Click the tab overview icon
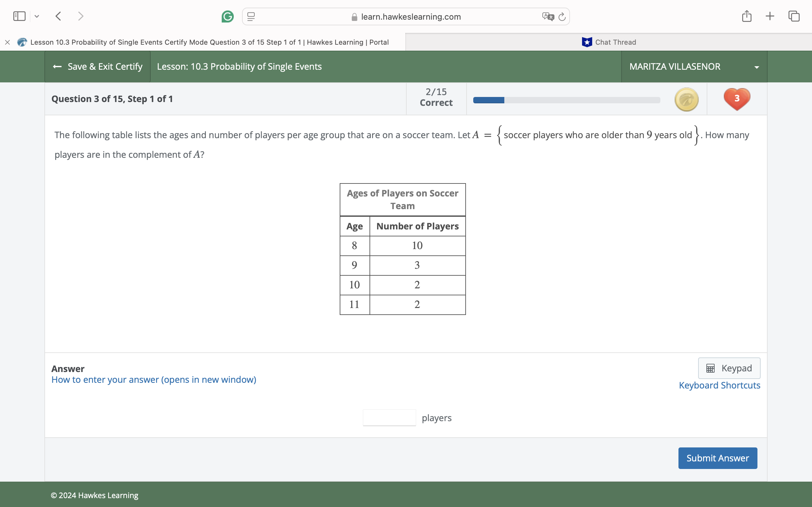This screenshot has height=507, width=812. point(794,16)
